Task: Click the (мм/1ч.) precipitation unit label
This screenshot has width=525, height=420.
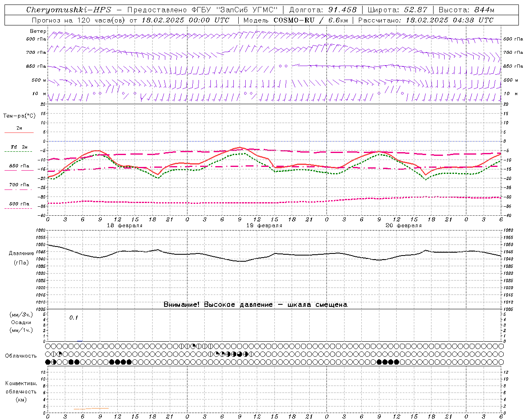Action: pos(21,330)
